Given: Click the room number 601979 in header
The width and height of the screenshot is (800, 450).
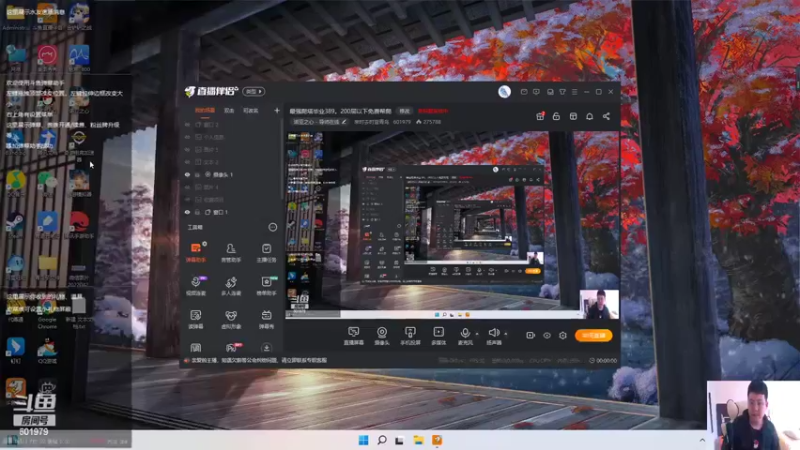Looking at the screenshot, I should (x=402, y=122).
